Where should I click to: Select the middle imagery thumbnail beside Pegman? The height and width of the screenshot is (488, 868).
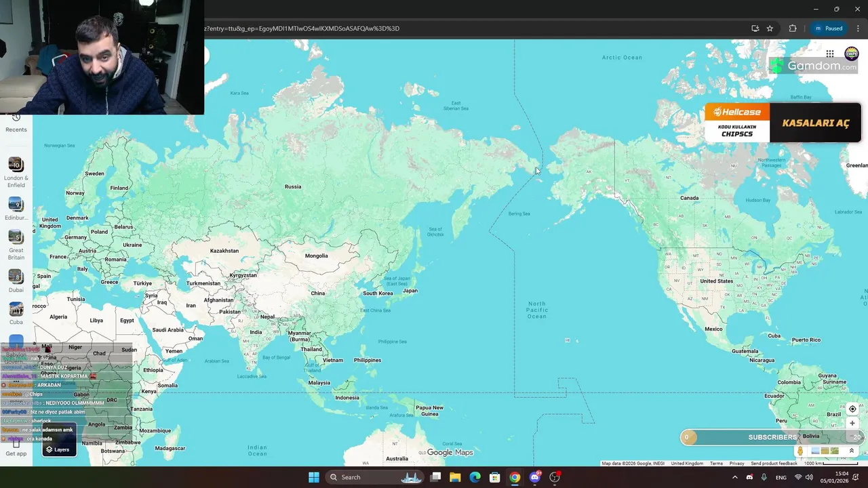point(825,451)
